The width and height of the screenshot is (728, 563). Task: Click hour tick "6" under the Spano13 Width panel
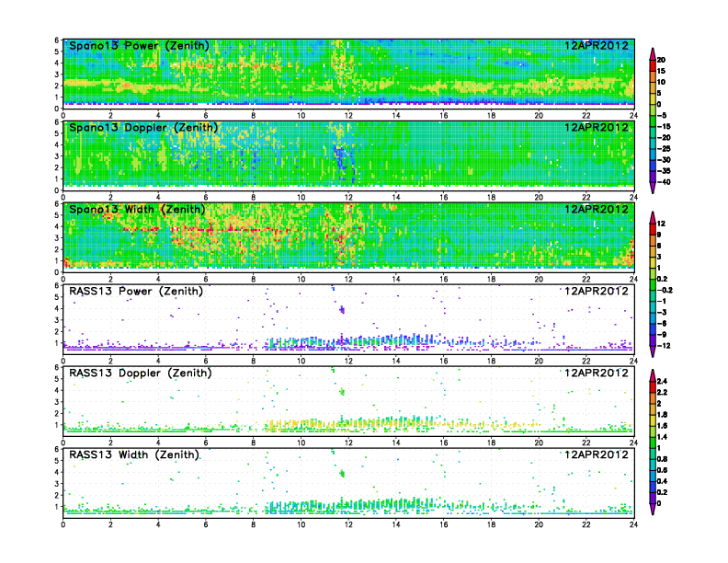click(x=206, y=279)
